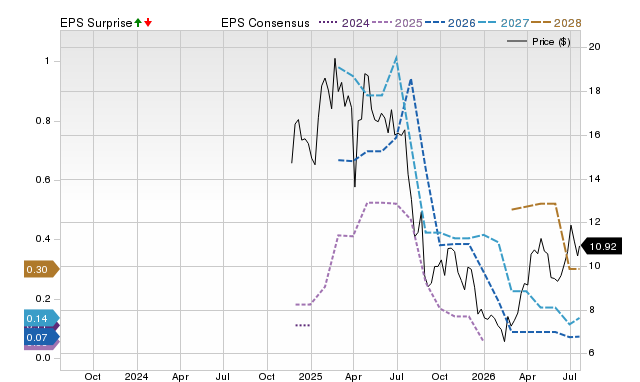The image size is (640, 382).
Task: Toggle the 2024 consensus legend entry
Action: point(344,23)
